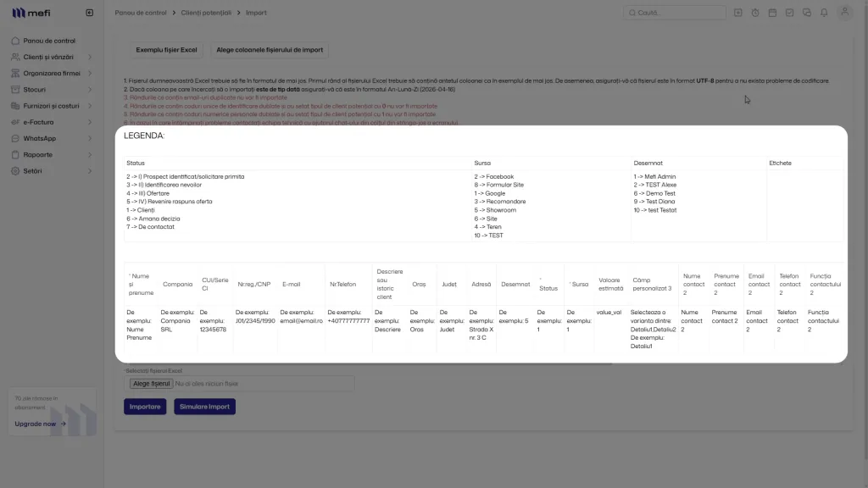Click Simulare Import button

(204, 407)
